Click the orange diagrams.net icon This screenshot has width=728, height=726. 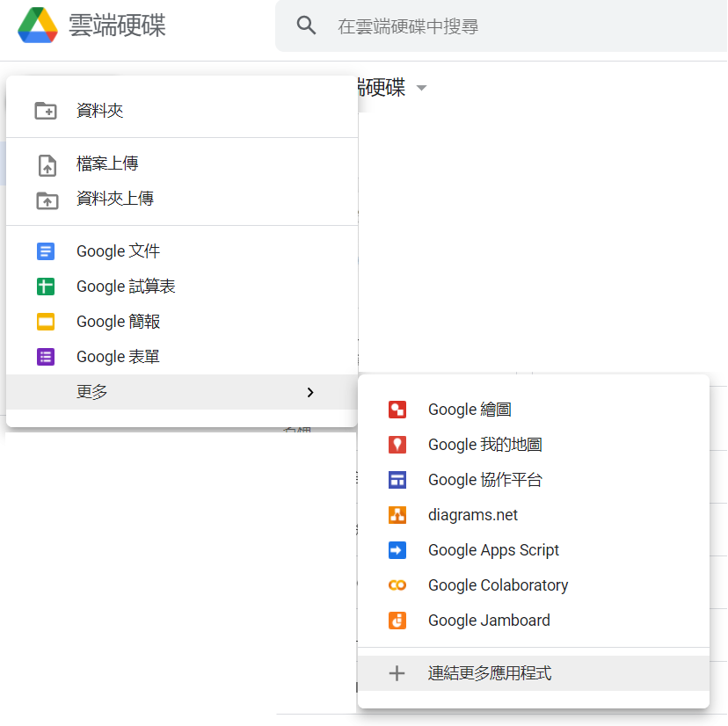397,515
